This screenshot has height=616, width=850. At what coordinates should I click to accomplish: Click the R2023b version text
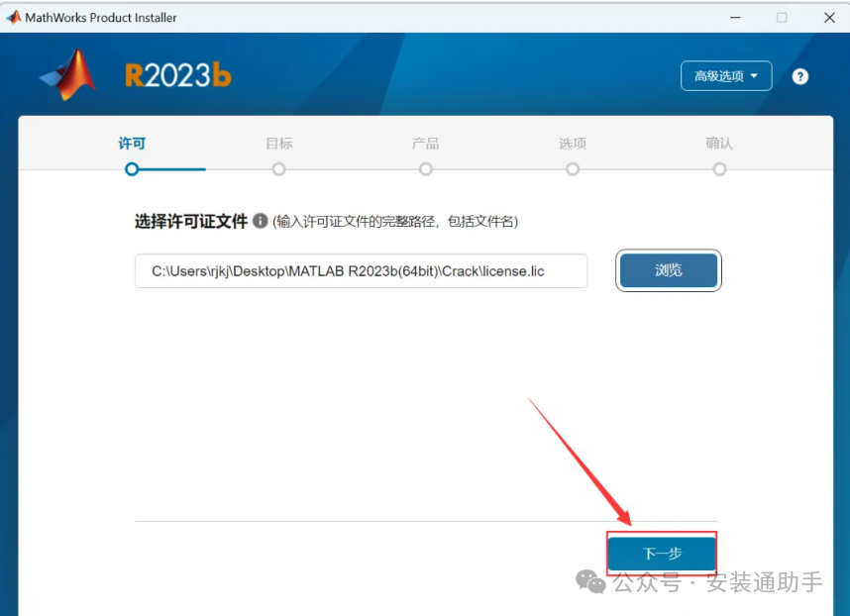pyautogui.click(x=177, y=75)
